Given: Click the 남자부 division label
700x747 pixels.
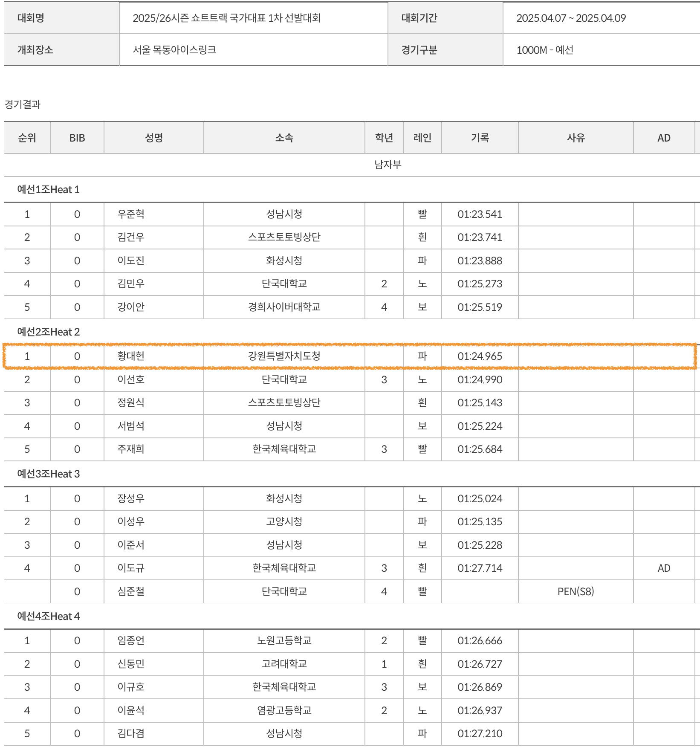Looking at the screenshot, I should pos(388,165).
